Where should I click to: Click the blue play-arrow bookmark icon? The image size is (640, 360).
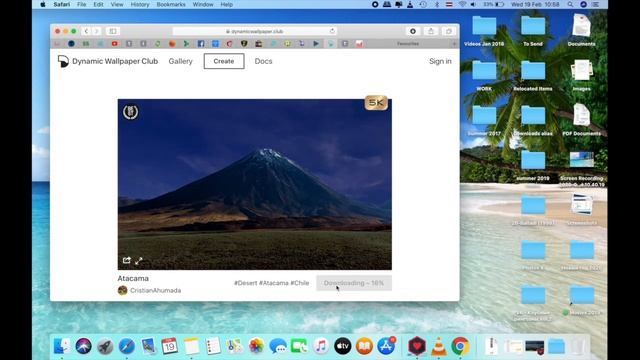(316, 44)
